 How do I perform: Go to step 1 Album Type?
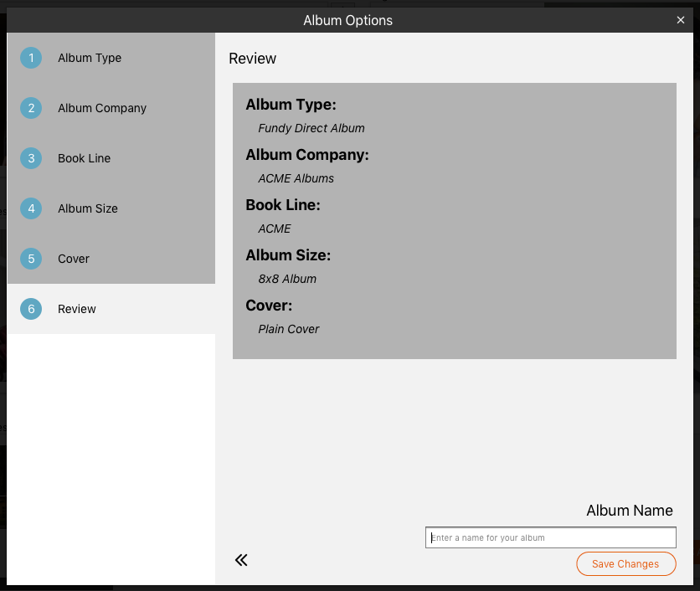pyautogui.click(x=111, y=58)
